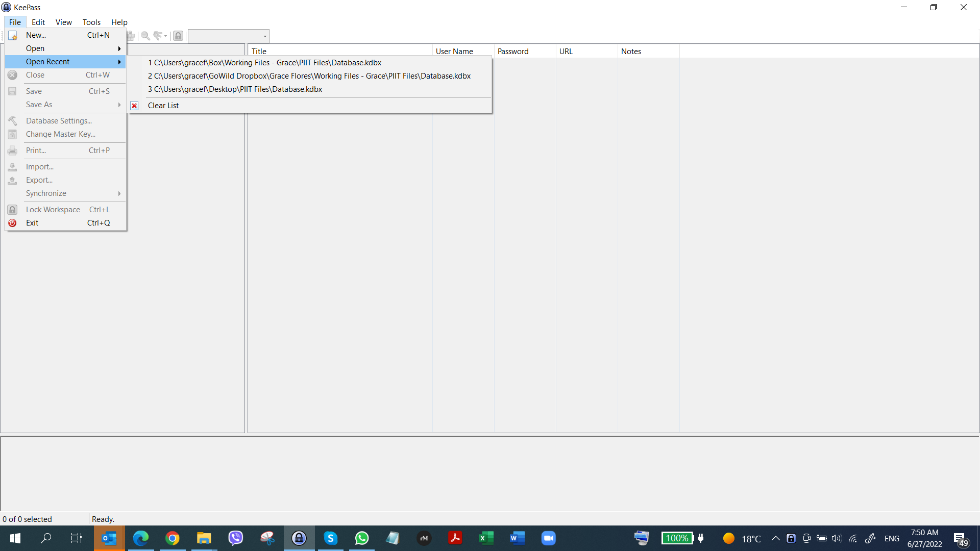Click KeePass lock icon in taskbar

299,538
